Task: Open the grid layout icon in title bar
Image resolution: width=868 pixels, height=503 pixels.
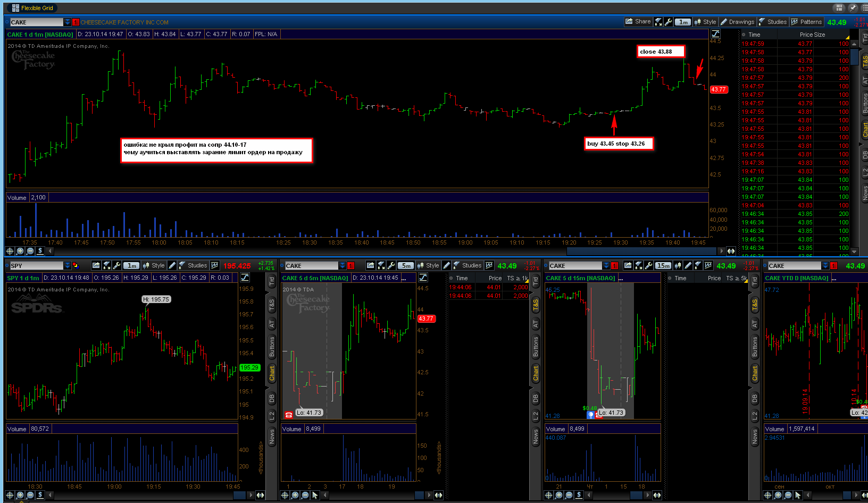Action: 839,7
